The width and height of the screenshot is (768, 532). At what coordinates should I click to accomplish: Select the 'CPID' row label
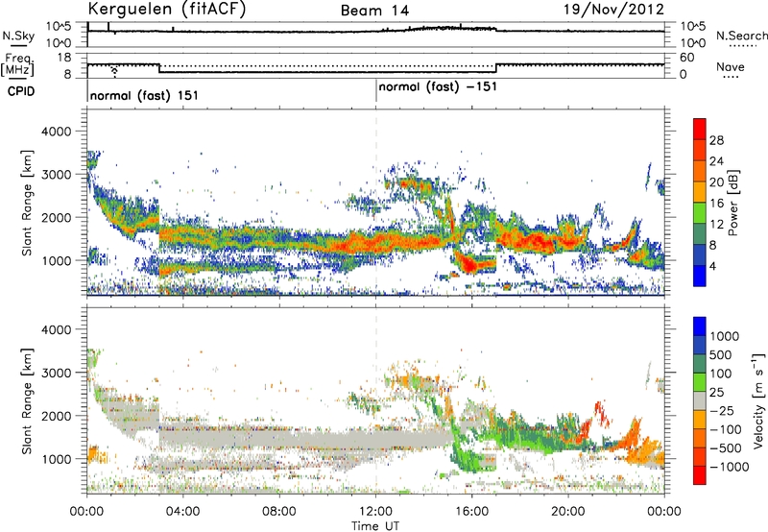click(x=21, y=91)
